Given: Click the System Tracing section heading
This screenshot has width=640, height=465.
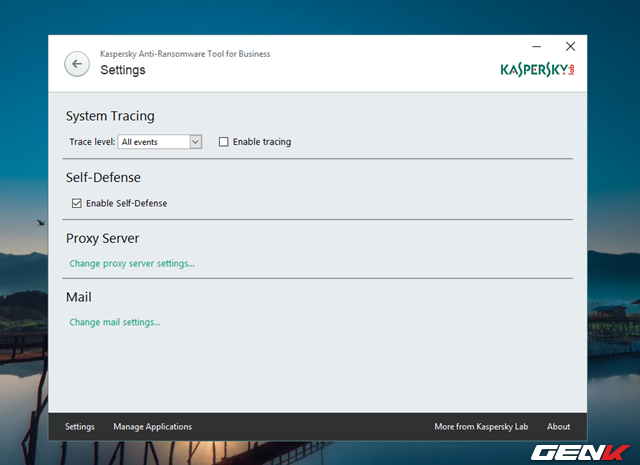Looking at the screenshot, I should [110, 116].
